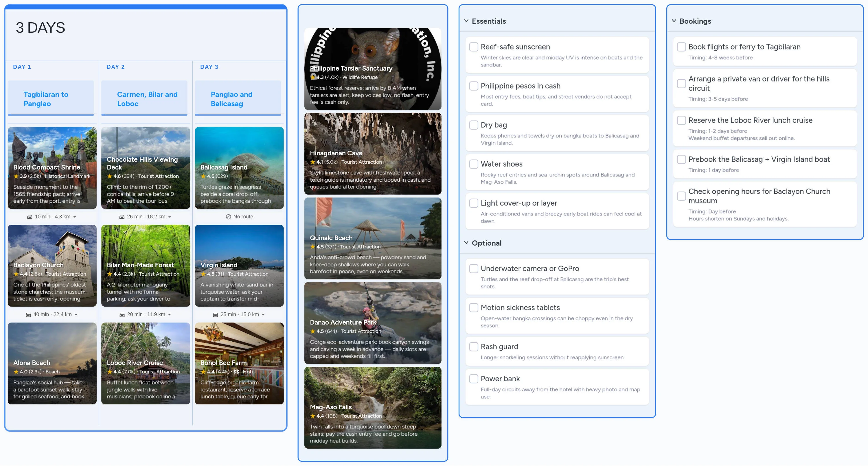Open the Chocolate Hills Viewing Deck card
This screenshot has width=868, height=466.
[146, 168]
